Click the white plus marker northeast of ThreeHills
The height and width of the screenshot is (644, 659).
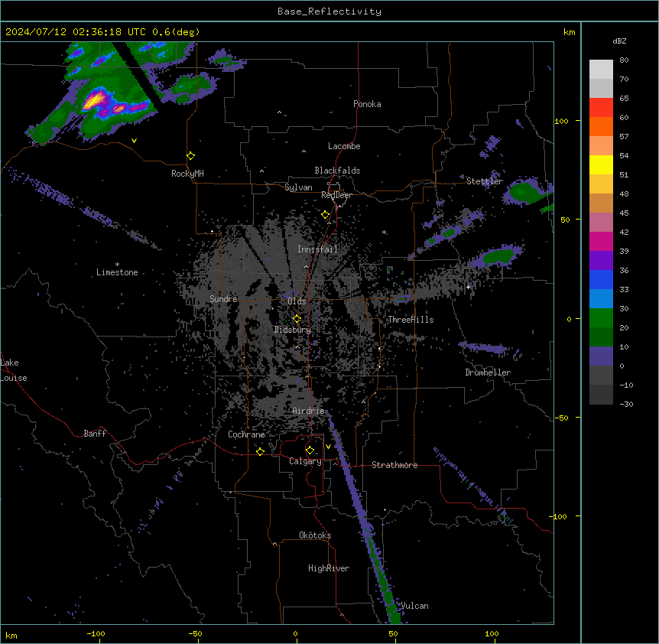(x=468, y=287)
